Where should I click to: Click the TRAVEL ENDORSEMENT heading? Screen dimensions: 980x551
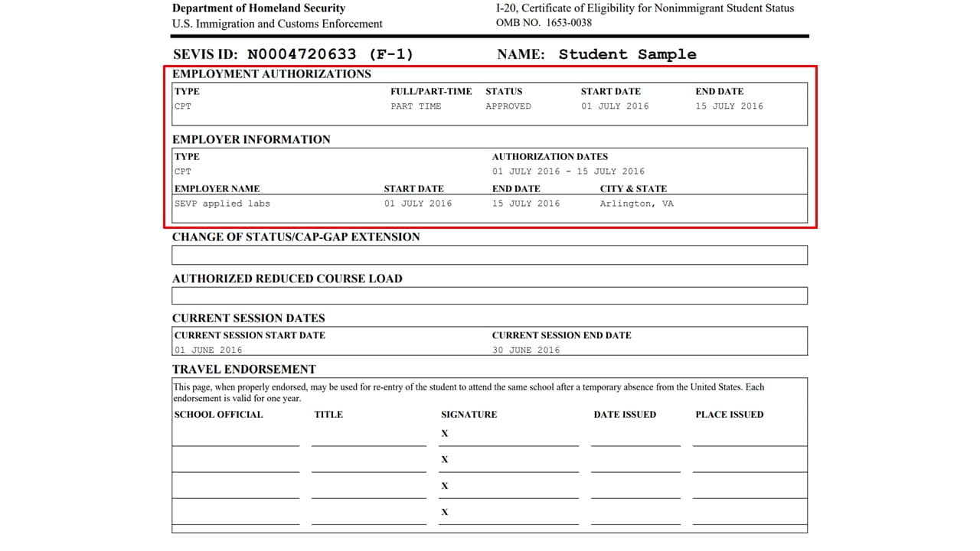point(243,369)
